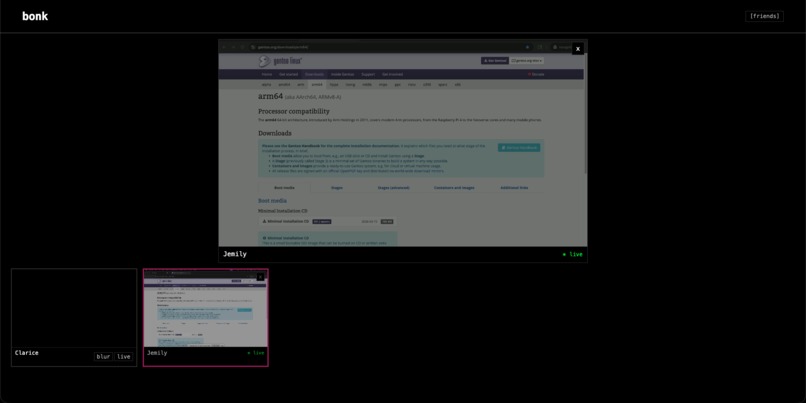This screenshot has height=403, width=806.
Task: Click the Jemily name in the thumbnail tile
Action: [157, 353]
